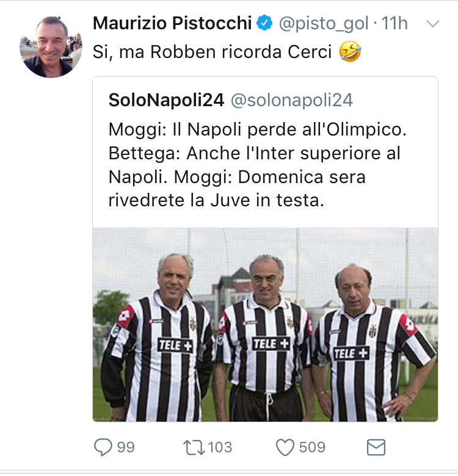Click the @solonapoli24 handle
This screenshot has height=476, width=458.
tap(291, 100)
